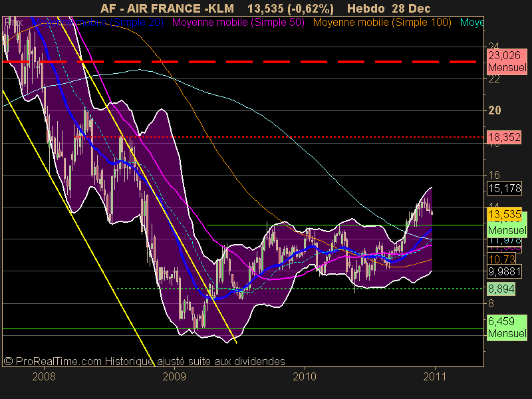Click the '2008' year on time axis
The image size is (532, 399).
(44, 376)
